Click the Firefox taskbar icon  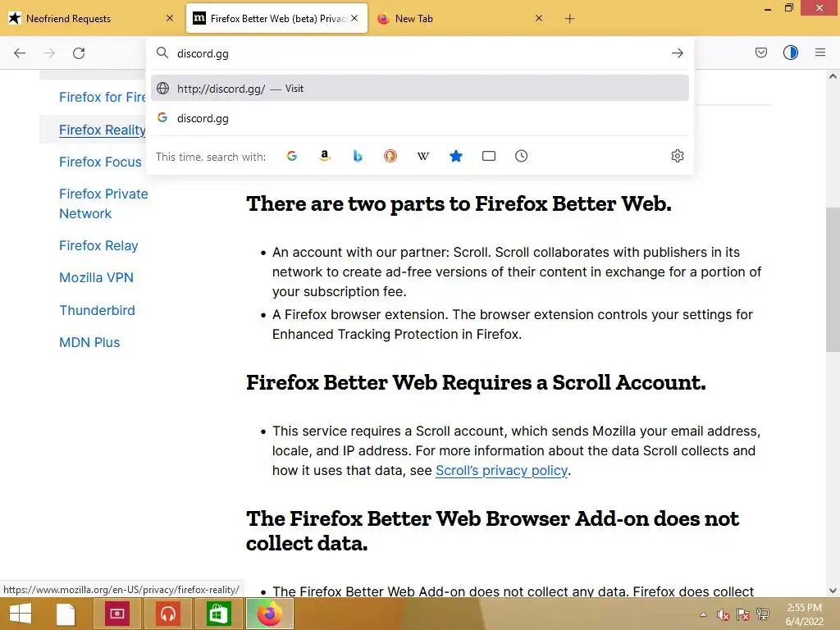[x=269, y=614]
